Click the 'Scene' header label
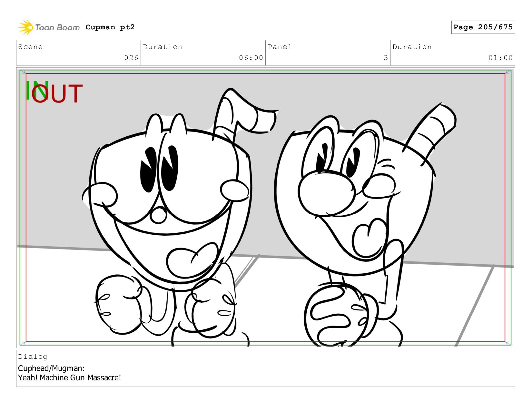This screenshot has height=411, width=532. click(x=30, y=47)
